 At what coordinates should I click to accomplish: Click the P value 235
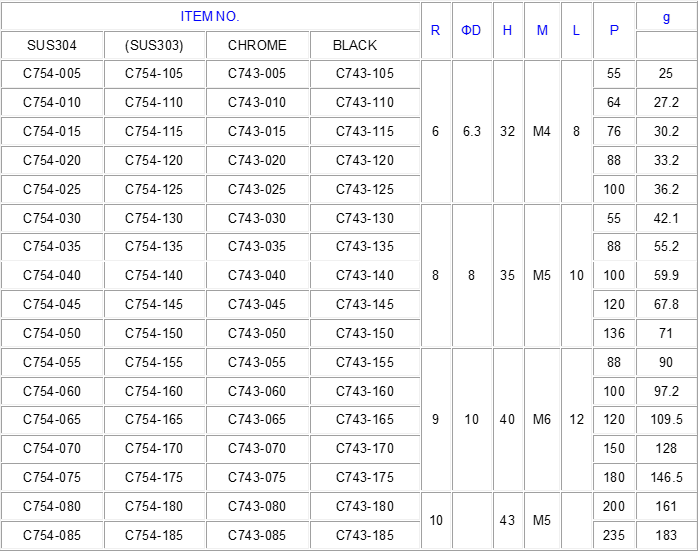click(614, 535)
